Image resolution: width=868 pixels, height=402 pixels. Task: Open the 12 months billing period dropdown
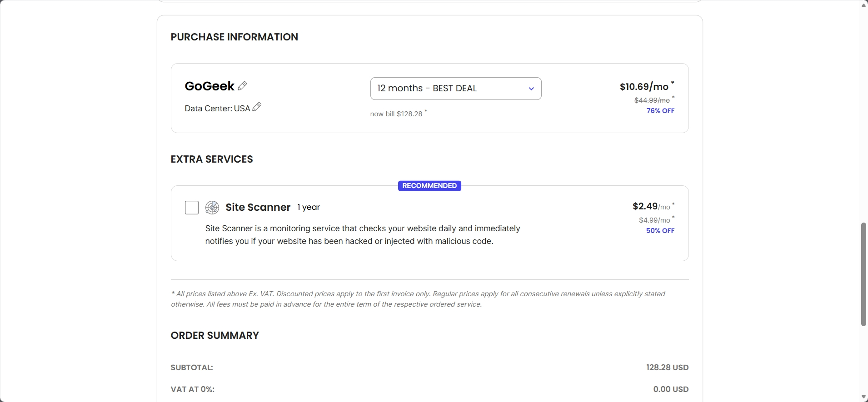click(x=456, y=89)
